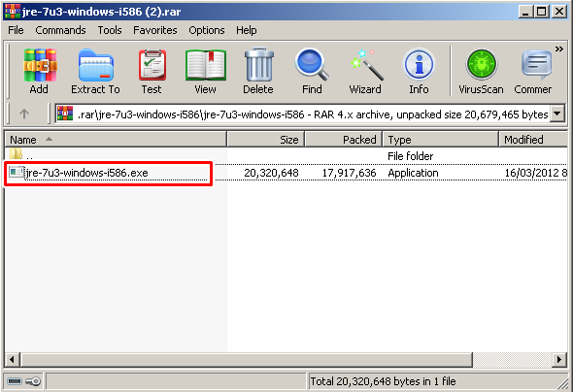Open the Commands menu
This screenshot has width=573, height=392.
(x=60, y=30)
